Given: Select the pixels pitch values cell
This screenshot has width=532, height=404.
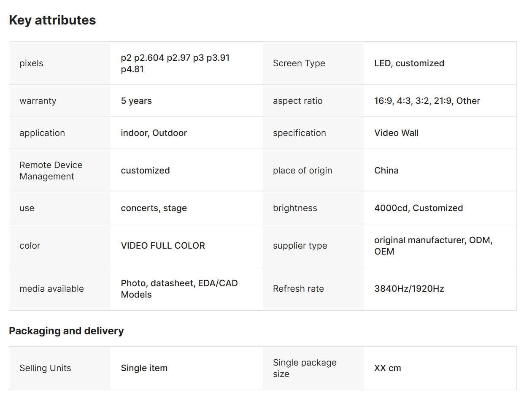Looking at the screenshot, I should [x=175, y=63].
